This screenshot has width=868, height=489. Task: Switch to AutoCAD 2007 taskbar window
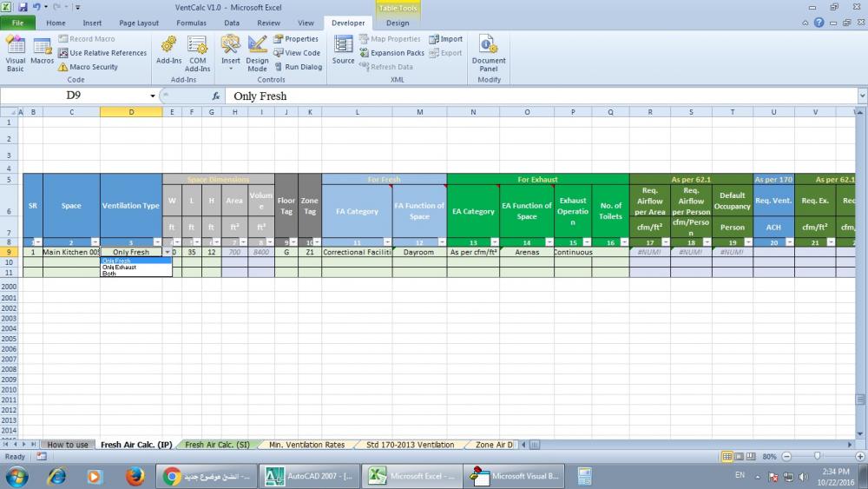309,476
